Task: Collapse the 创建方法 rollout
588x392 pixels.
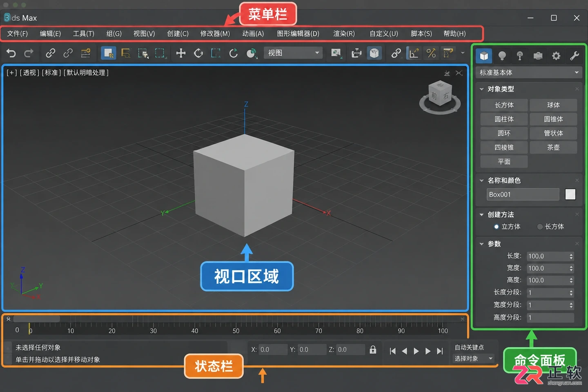Action: 481,215
